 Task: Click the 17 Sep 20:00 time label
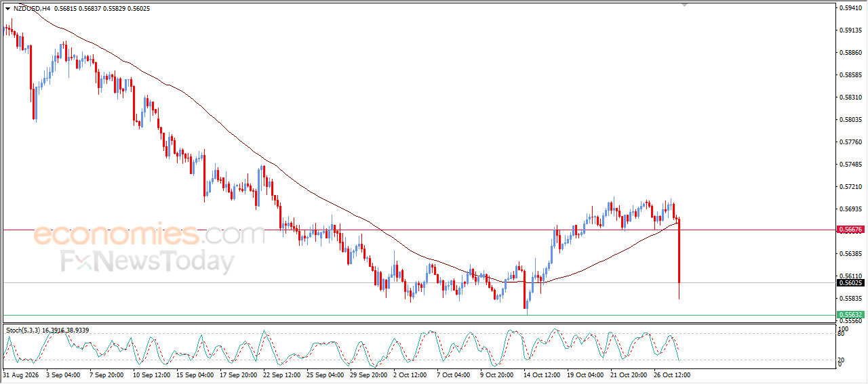click(239, 375)
